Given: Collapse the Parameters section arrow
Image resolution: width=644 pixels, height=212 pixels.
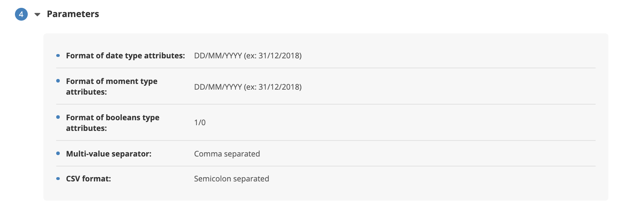Looking at the screenshot, I should (x=37, y=15).
